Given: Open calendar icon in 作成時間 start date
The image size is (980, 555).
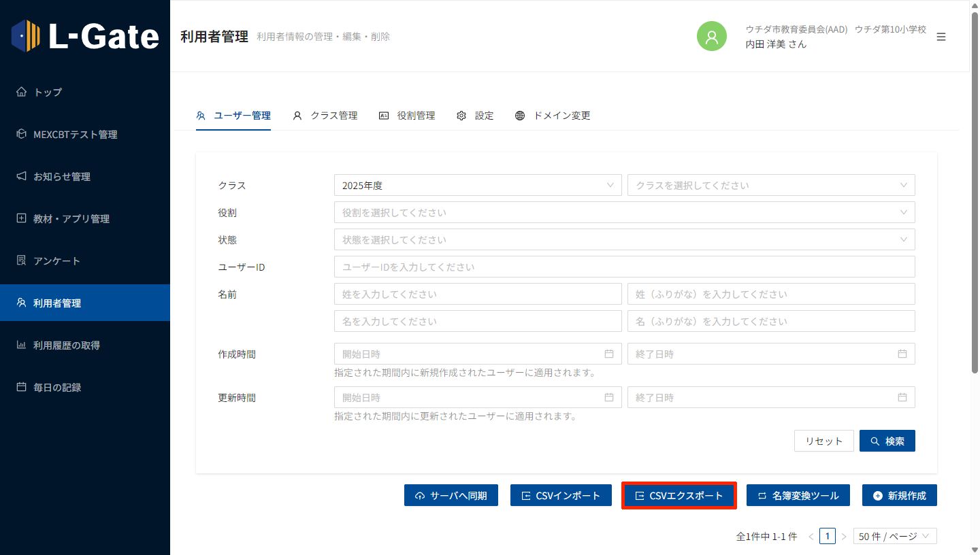Looking at the screenshot, I should [609, 354].
